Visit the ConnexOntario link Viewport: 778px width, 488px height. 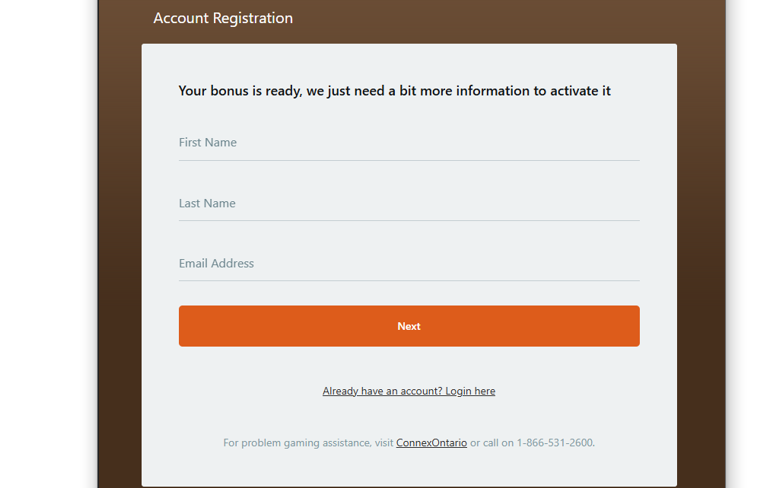[431, 442]
